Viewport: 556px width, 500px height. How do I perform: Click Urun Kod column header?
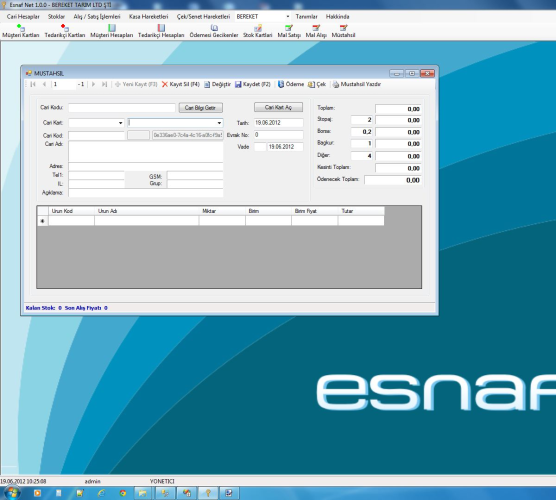coord(71,211)
